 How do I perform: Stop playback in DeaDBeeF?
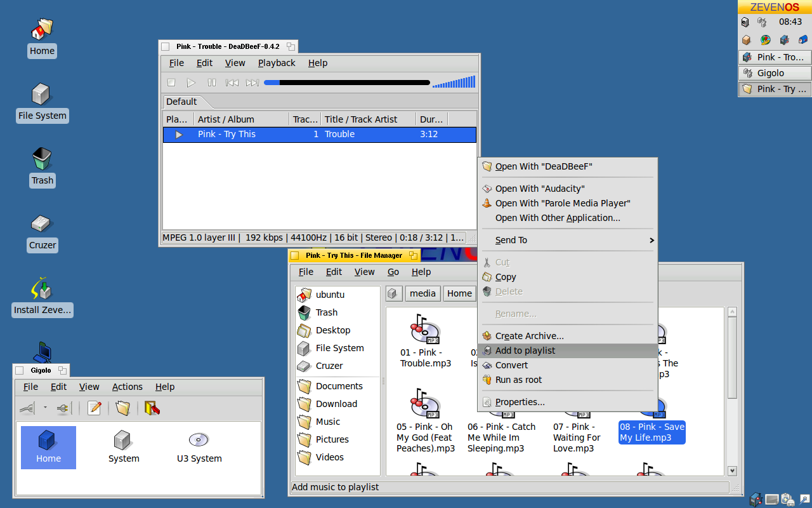[171, 83]
